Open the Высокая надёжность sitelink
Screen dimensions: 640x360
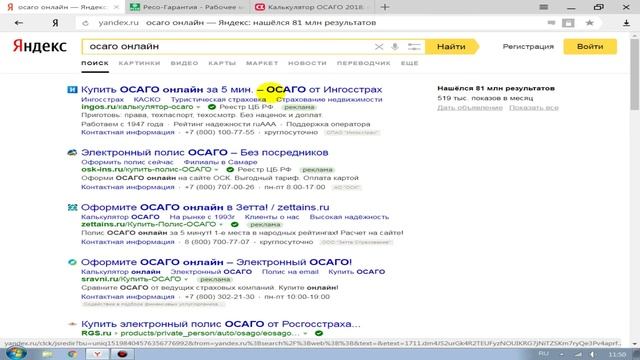tap(349, 217)
